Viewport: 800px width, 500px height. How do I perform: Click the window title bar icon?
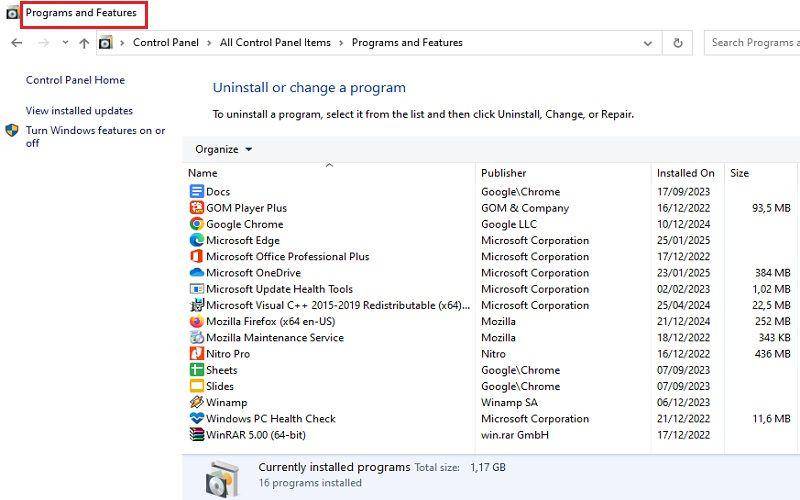12,13
